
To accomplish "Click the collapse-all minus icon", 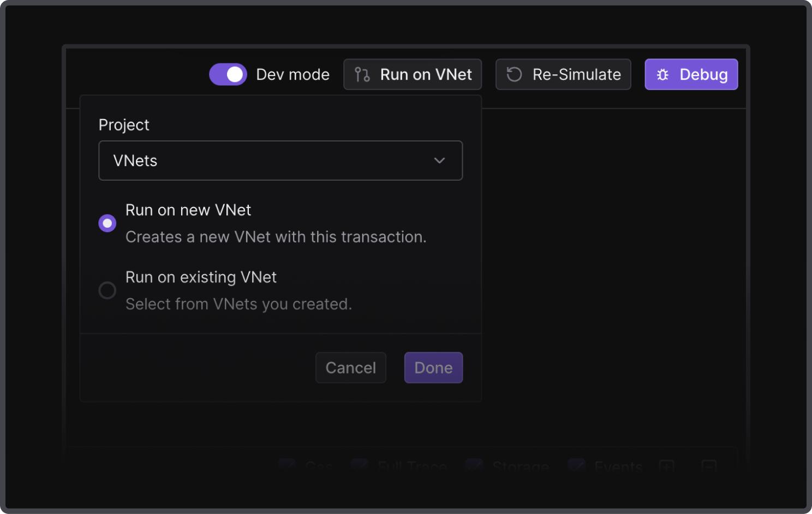I will point(708,466).
